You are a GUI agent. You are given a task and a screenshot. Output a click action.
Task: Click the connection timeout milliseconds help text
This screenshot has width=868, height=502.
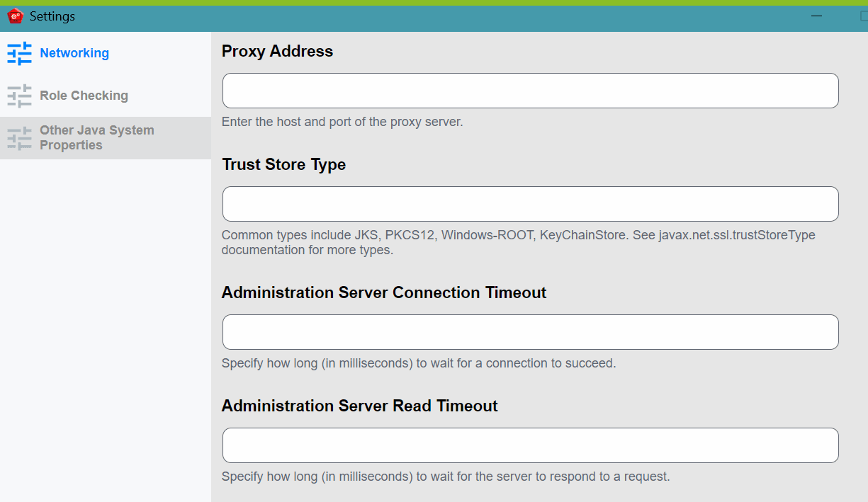pyautogui.click(x=419, y=363)
